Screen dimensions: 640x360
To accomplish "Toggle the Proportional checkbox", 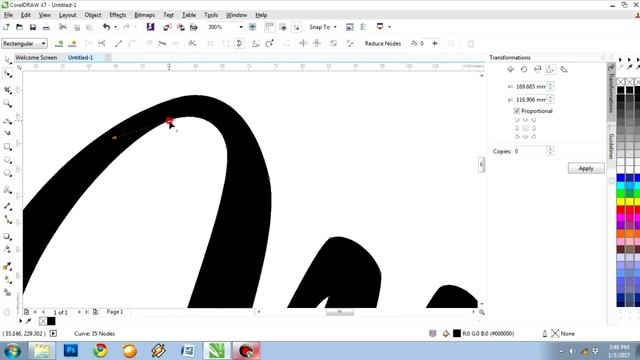I will click(x=517, y=111).
